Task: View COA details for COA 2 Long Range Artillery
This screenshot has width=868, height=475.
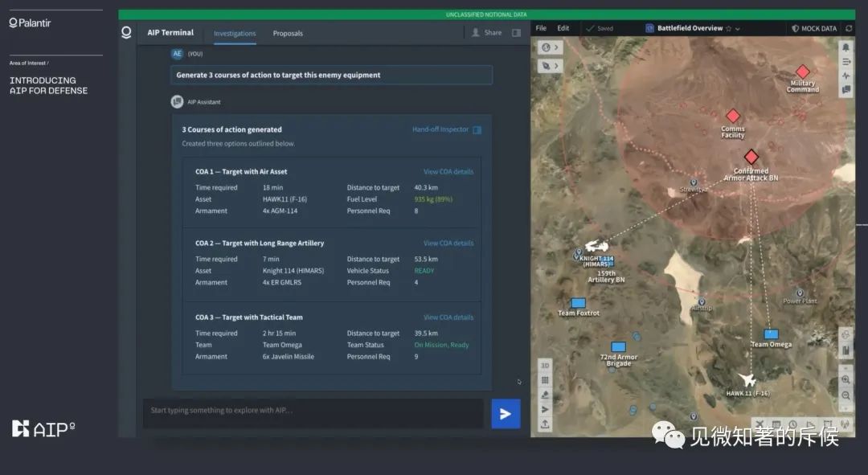Action: pyautogui.click(x=448, y=243)
